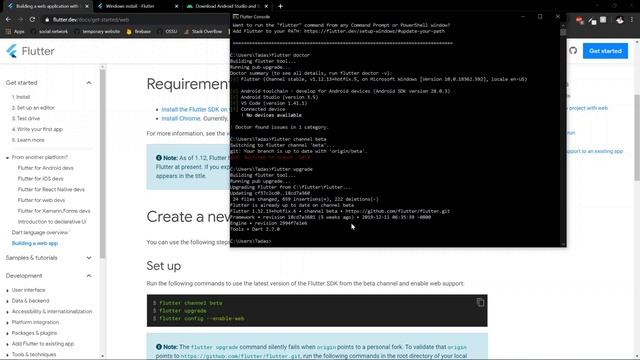
Task: Reload the page with the refresh icon
Action: point(32,19)
